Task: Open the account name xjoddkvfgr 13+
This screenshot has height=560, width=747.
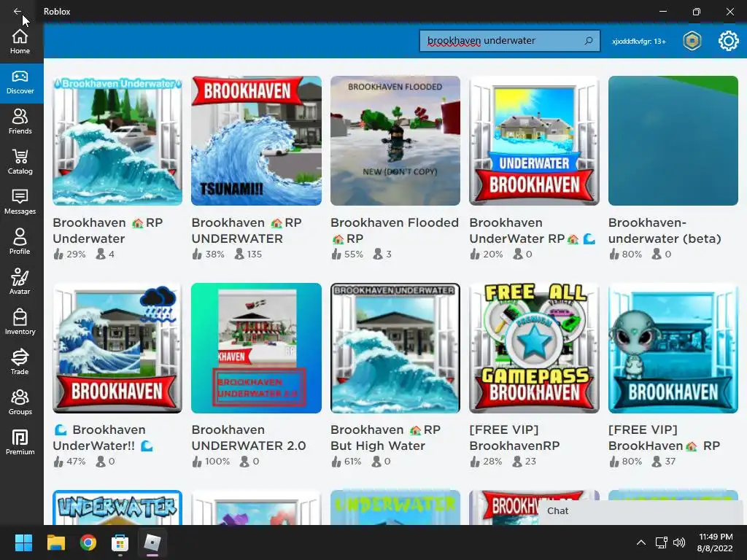Action: 638,42
